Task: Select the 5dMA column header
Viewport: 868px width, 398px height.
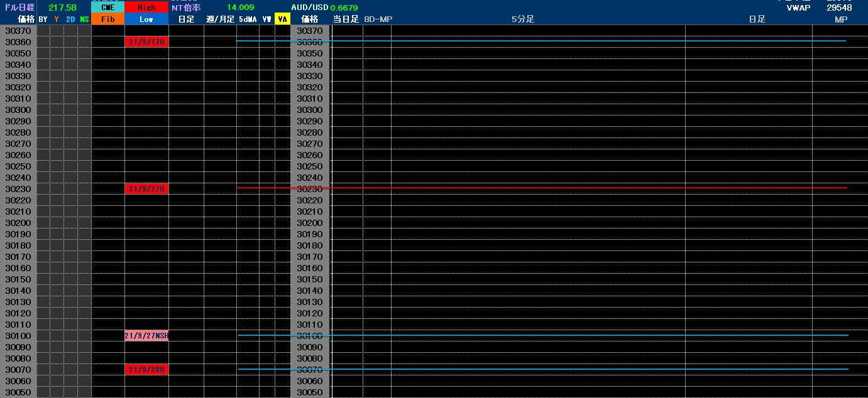Action: click(248, 19)
